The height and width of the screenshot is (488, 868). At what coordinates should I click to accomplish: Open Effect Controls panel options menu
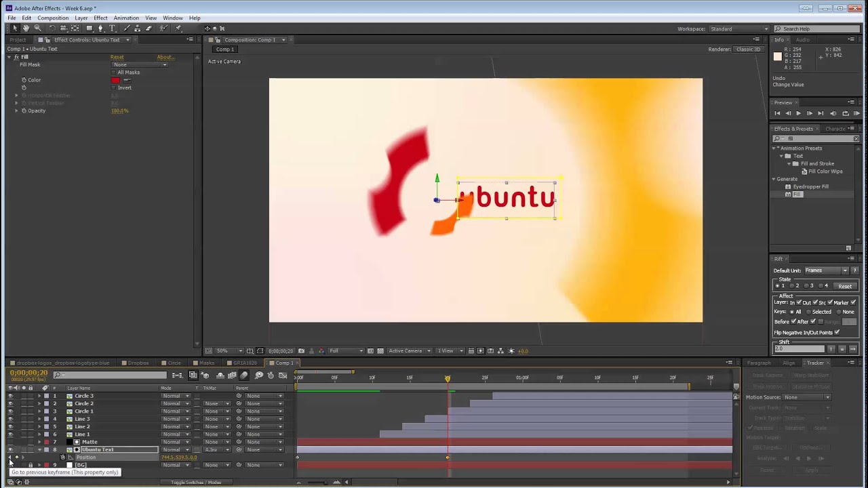[190, 39]
